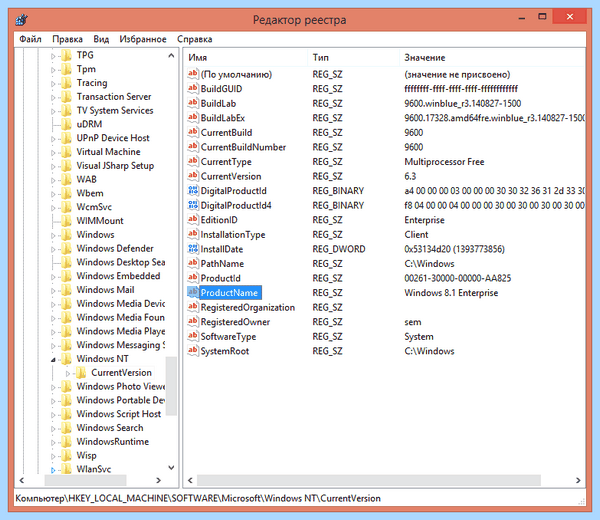The width and height of the screenshot is (600, 520).
Task: Click the Registry Editor app icon in title bar
Action: click(x=22, y=20)
